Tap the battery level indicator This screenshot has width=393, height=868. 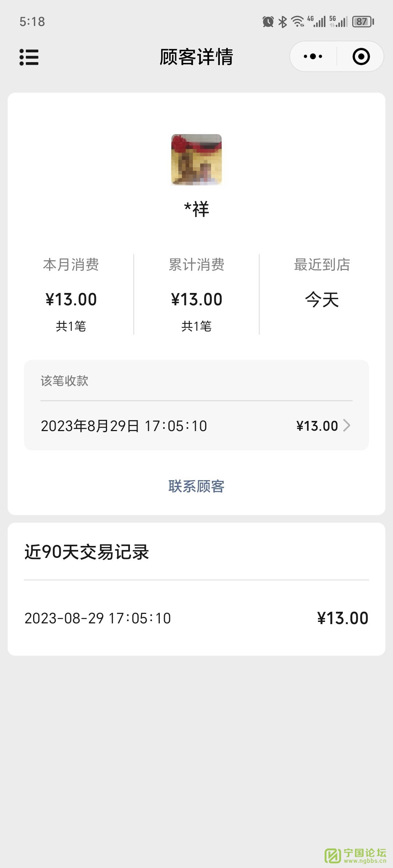point(363,22)
